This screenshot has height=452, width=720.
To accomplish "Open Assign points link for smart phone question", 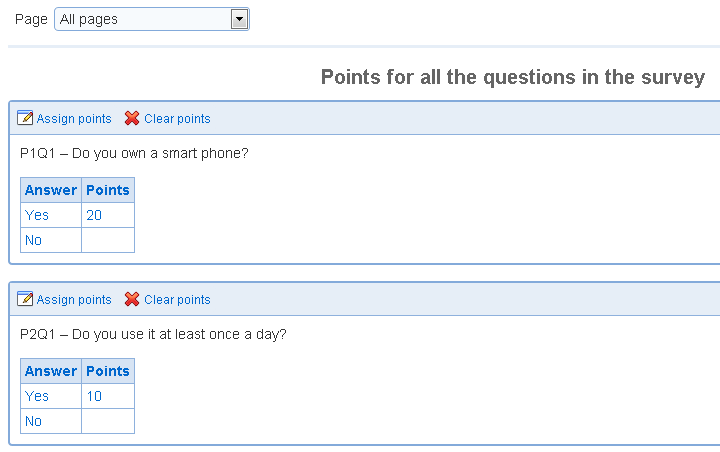I will [74, 119].
